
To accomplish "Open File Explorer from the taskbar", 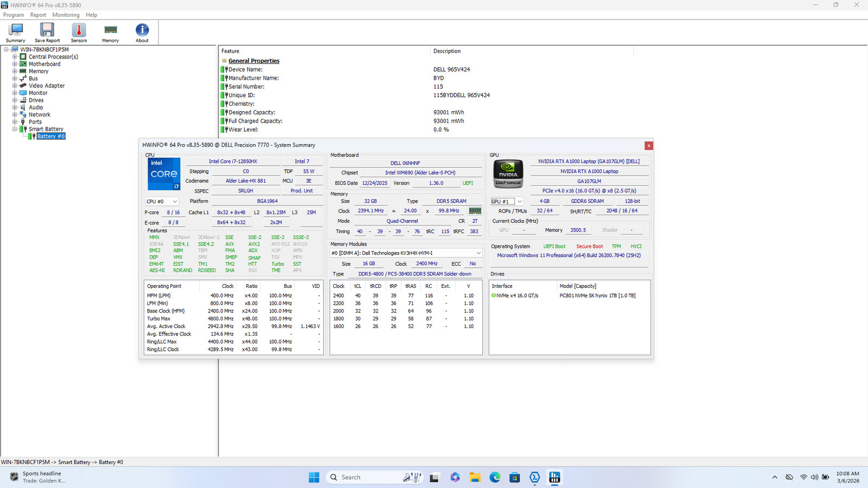I will 475,477.
